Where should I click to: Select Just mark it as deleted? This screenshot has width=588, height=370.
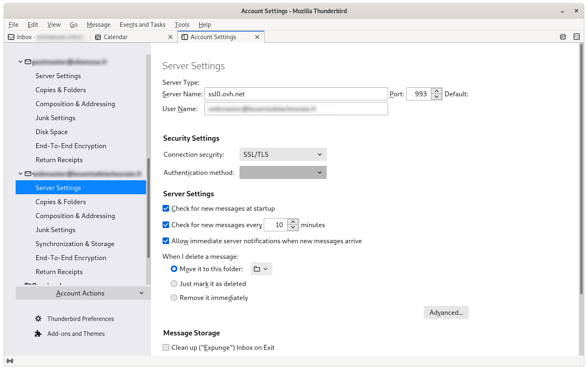tap(174, 284)
